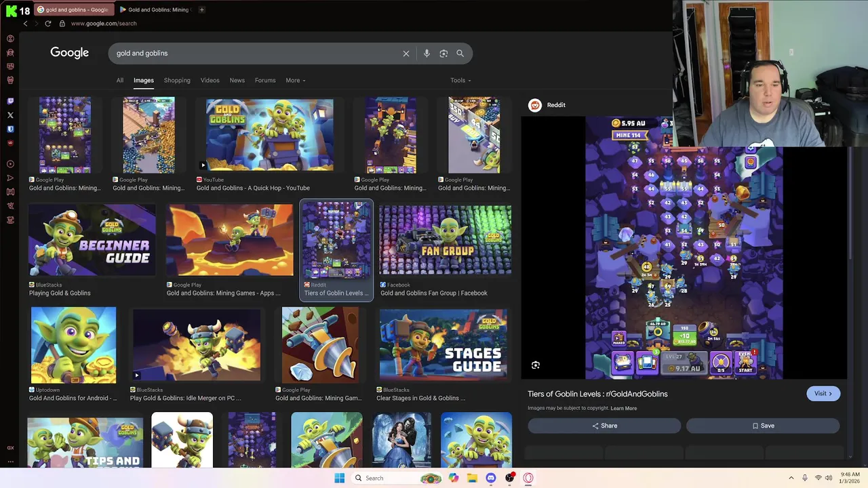The image size is (868, 488).
Task: Open search by image camera icon
Action: coord(443,54)
